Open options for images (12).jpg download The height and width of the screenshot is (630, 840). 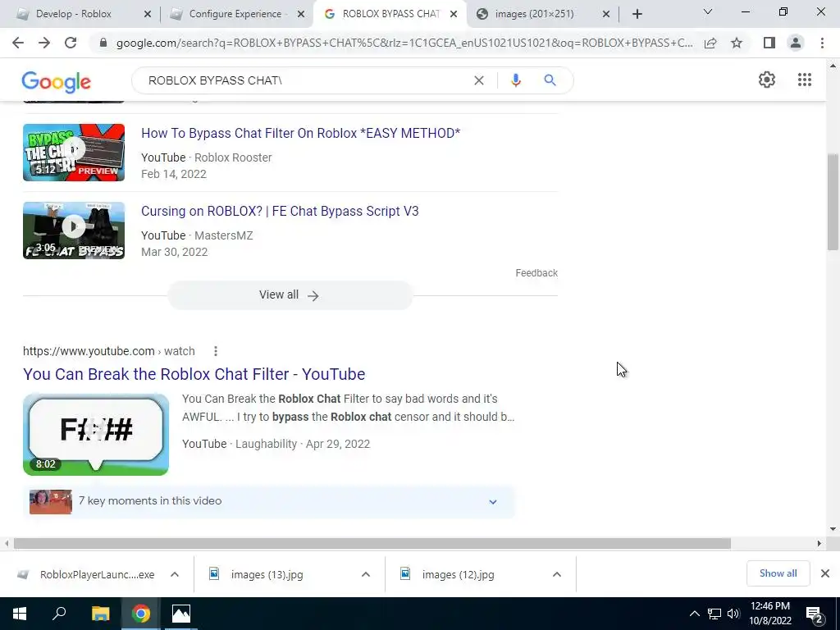tap(557, 574)
